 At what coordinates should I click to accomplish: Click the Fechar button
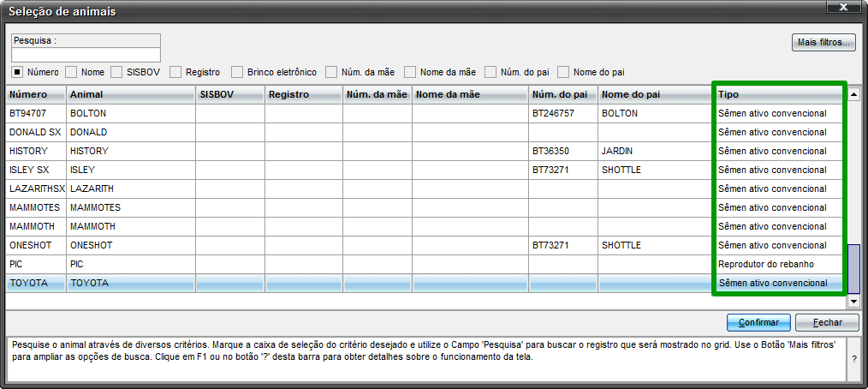tap(827, 322)
